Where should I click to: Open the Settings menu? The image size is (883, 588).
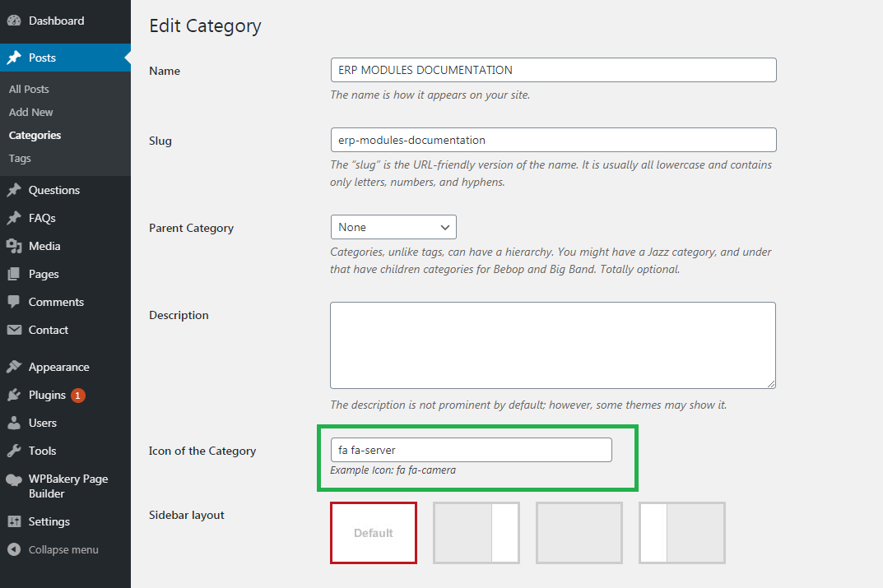[49, 521]
